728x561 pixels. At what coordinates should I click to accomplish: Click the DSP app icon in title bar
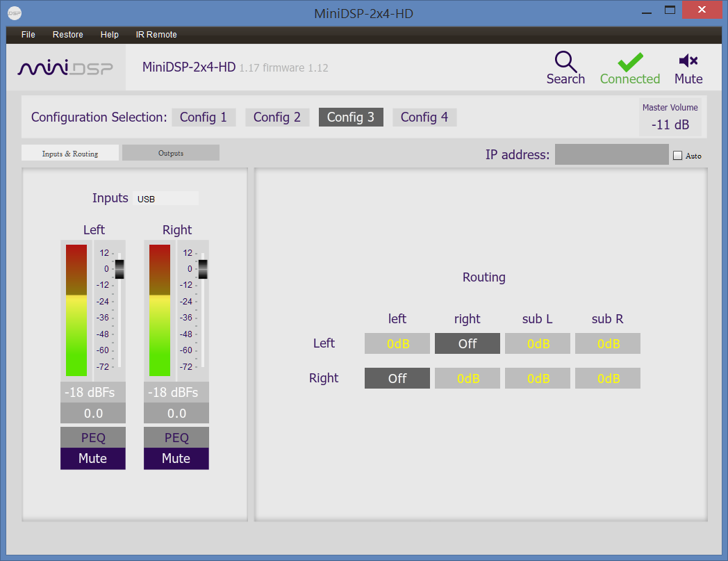(x=15, y=13)
